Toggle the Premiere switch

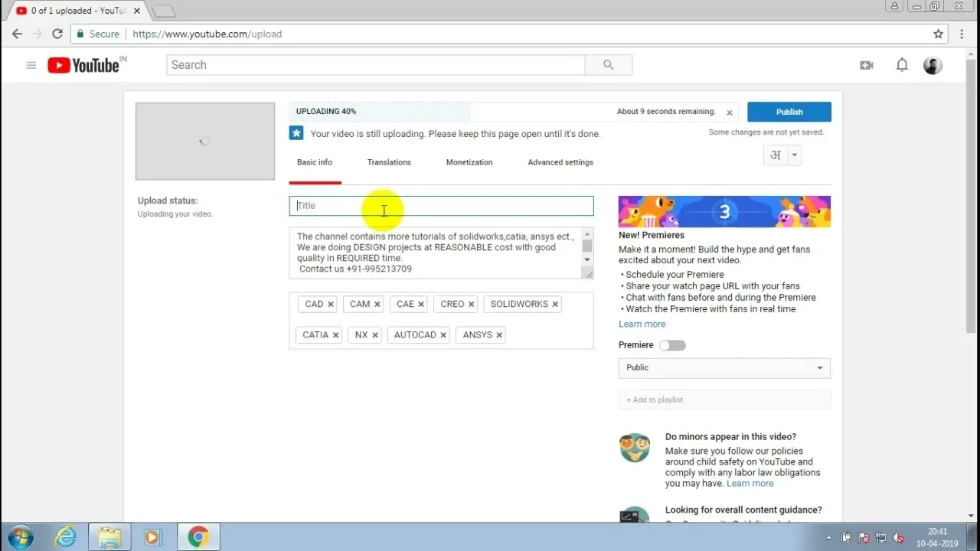coord(673,345)
